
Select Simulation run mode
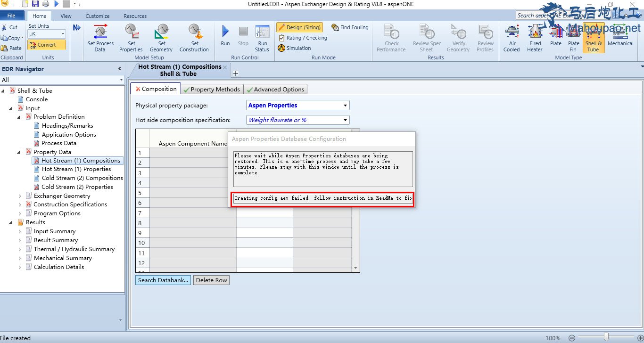(295, 48)
